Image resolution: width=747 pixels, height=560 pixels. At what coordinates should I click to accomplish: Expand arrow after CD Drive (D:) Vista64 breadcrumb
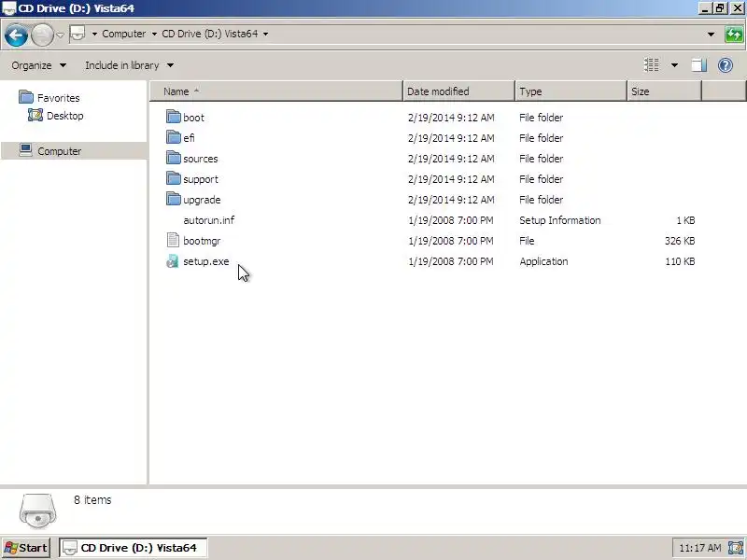tap(266, 34)
